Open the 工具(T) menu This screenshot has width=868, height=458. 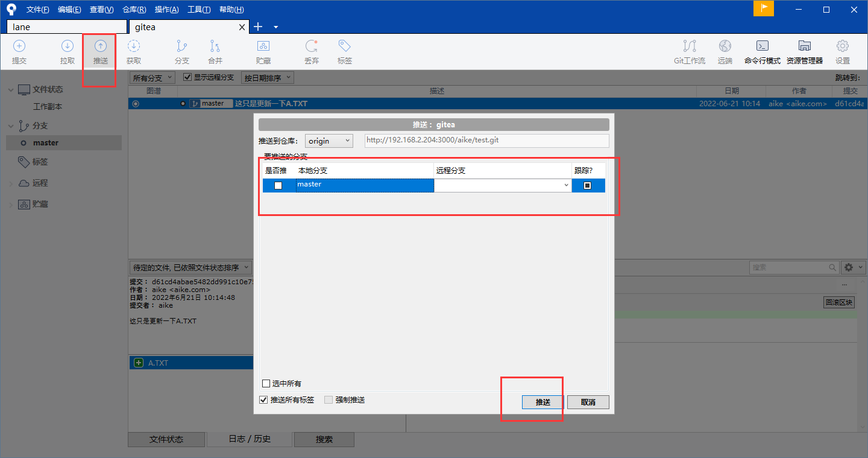(199, 10)
